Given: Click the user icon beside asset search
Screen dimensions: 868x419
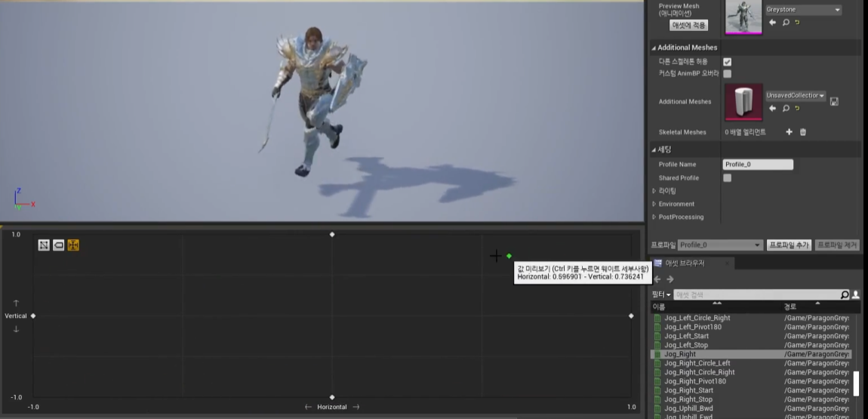Looking at the screenshot, I should click(x=856, y=295).
